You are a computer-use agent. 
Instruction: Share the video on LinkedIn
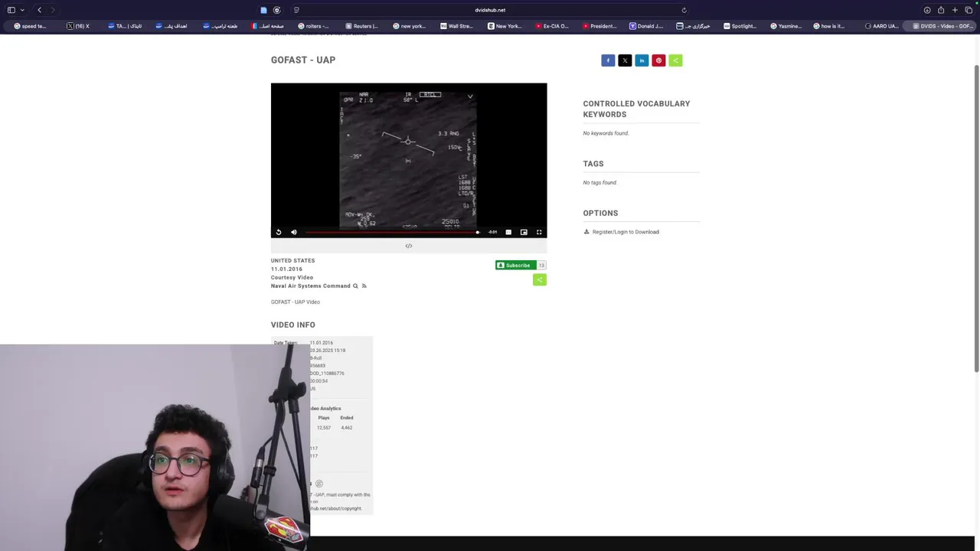[642, 60]
